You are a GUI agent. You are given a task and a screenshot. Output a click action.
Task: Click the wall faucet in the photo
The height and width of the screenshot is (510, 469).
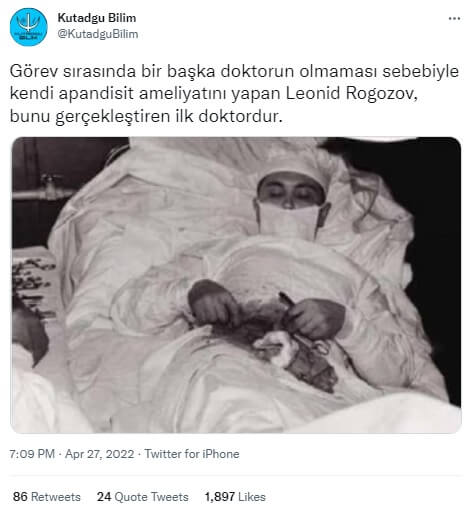tap(51, 186)
